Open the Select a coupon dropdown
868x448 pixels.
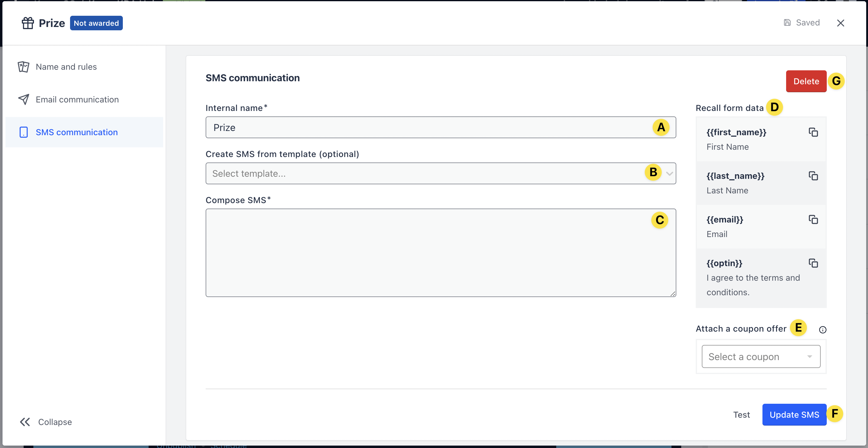click(761, 356)
